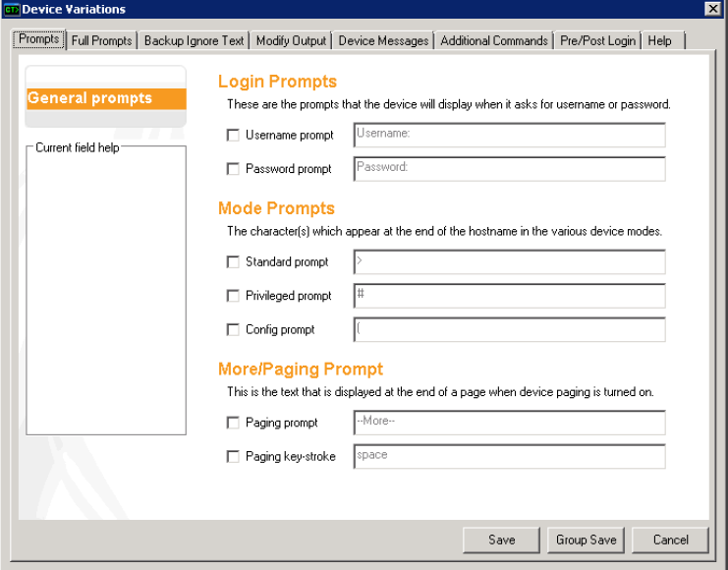Open the Backup Ignore Text tab
Image resolution: width=728 pixels, height=570 pixels.
pos(194,41)
